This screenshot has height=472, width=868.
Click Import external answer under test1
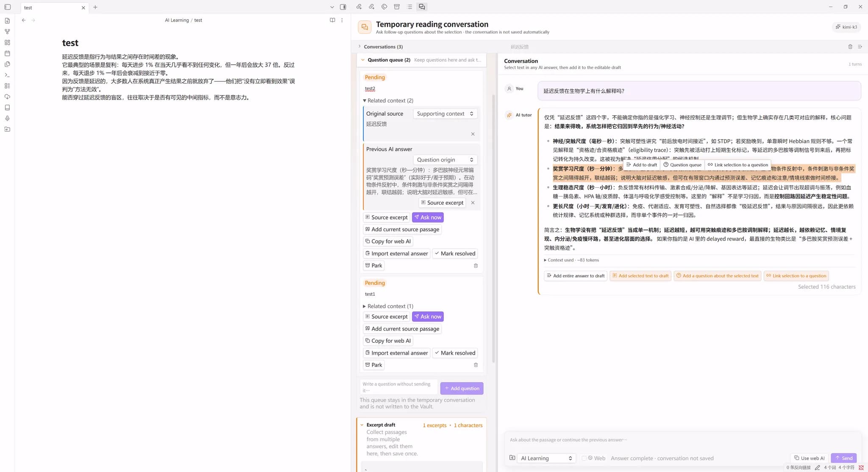pyautogui.click(x=396, y=353)
